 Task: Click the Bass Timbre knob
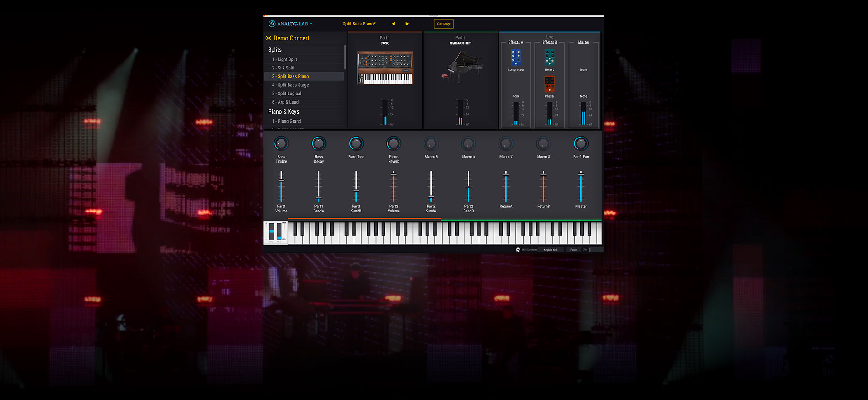(x=281, y=143)
